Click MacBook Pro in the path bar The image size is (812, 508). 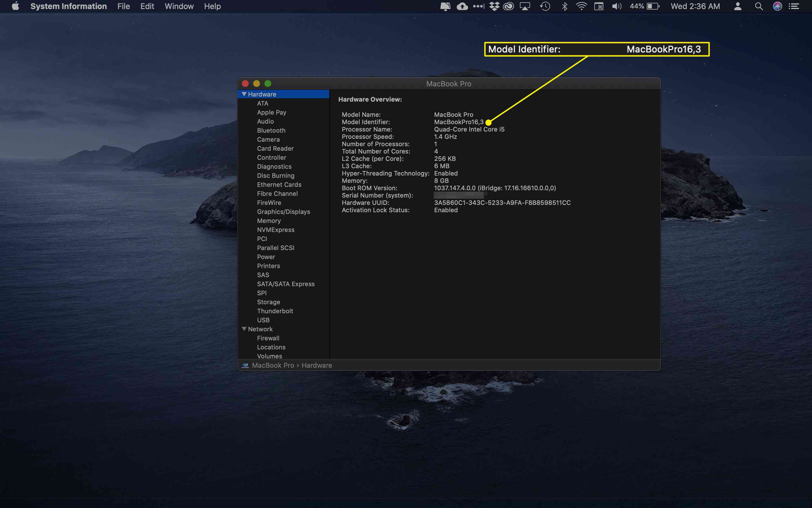coord(273,365)
